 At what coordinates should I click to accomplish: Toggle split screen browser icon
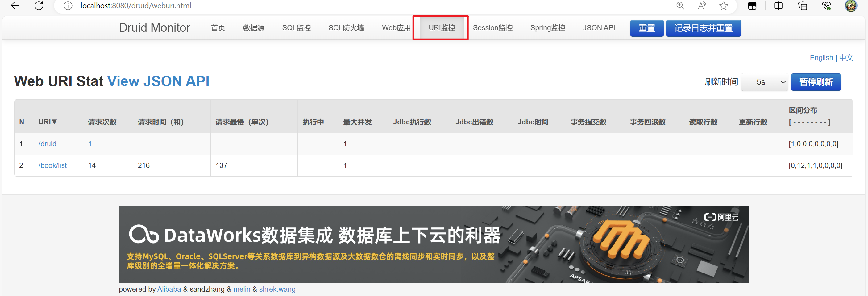coord(779,6)
